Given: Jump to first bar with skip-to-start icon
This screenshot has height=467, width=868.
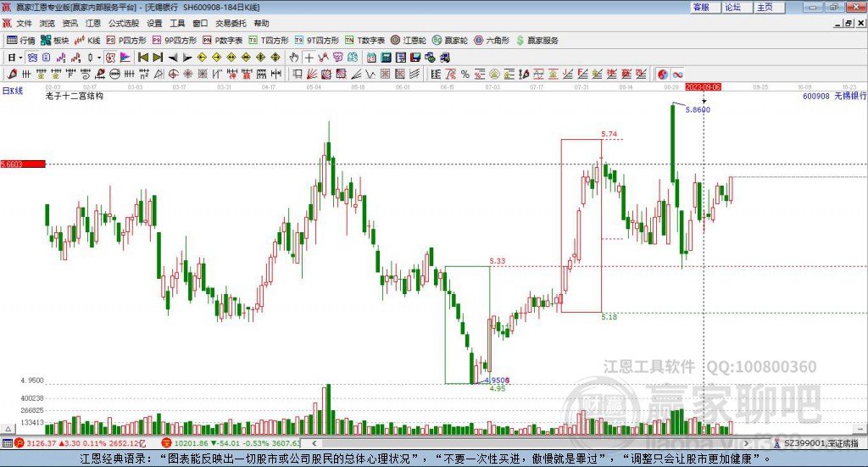Looking at the screenshot, I should coord(142,58).
